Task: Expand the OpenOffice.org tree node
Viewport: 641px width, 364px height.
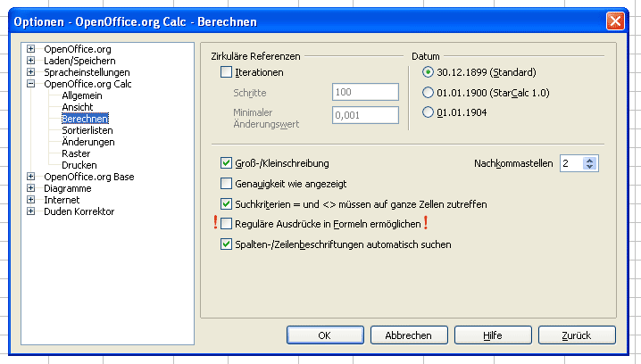Action: click(30, 49)
